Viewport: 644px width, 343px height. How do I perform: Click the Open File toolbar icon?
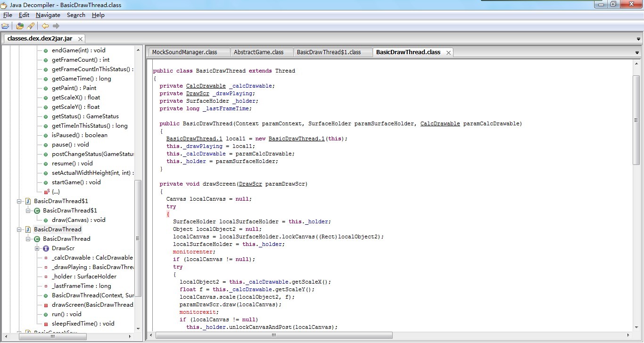5,26
